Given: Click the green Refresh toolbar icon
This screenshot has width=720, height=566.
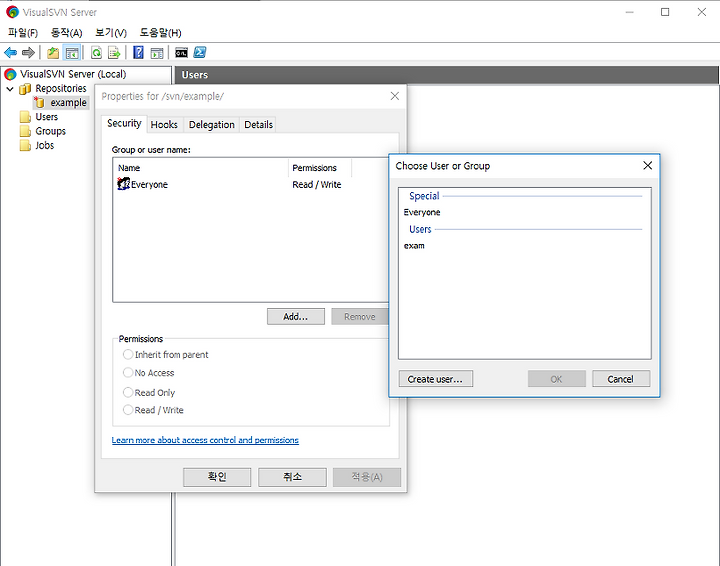Looking at the screenshot, I should tap(96, 53).
